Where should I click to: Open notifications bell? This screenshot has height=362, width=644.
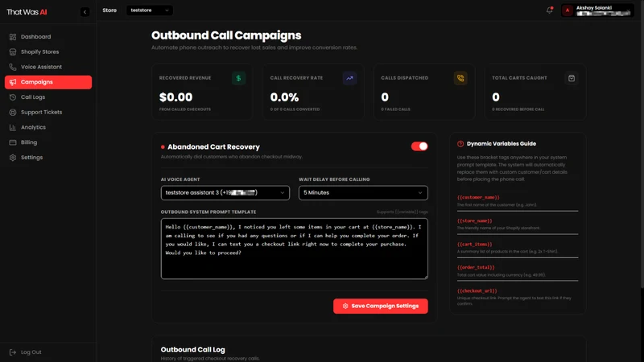(x=549, y=10)
